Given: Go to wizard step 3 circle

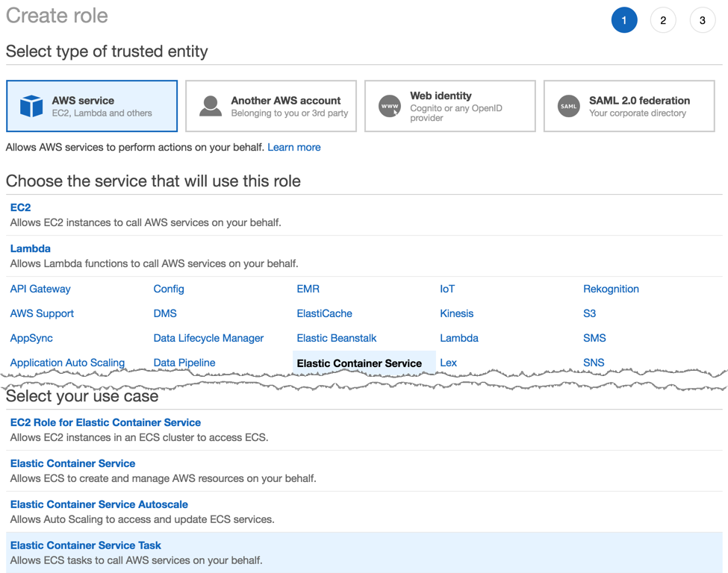Looking at the screenshot, I should (703, 20).
